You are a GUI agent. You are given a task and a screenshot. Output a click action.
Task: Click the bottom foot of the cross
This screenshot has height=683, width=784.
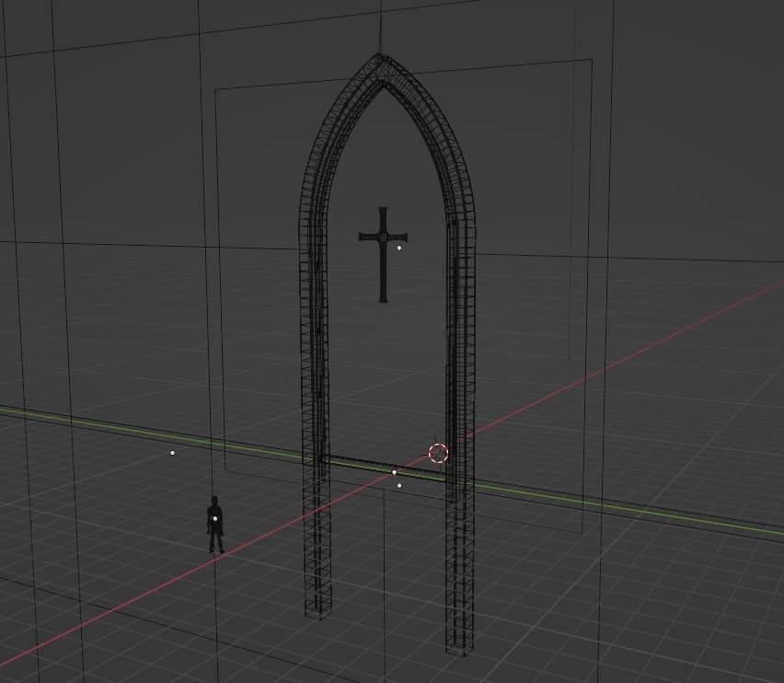click(383, 297)
